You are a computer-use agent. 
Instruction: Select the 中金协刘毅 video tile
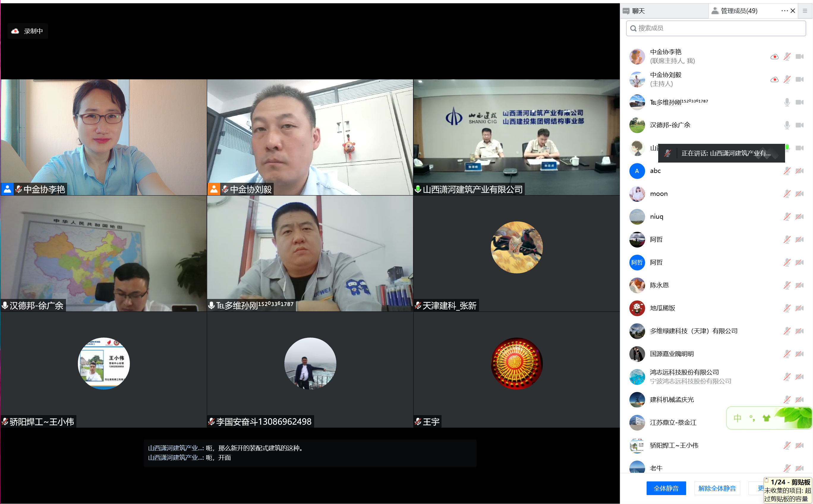pos(310,137)
